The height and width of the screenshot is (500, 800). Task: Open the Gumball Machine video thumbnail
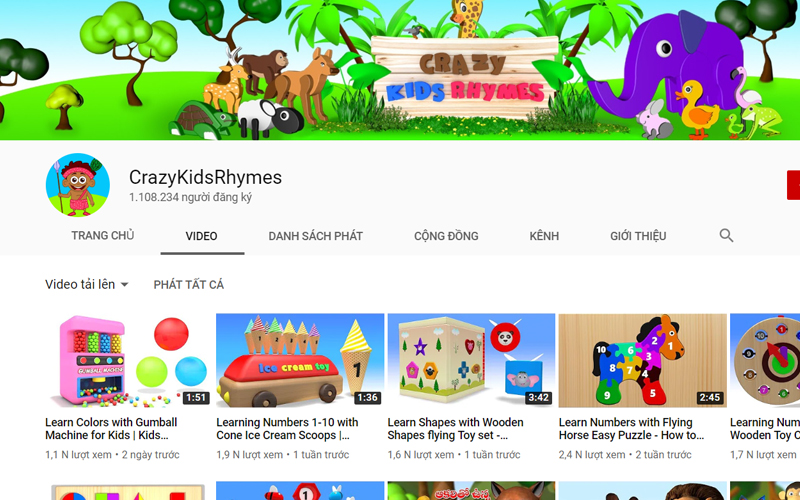coord(126,360)
